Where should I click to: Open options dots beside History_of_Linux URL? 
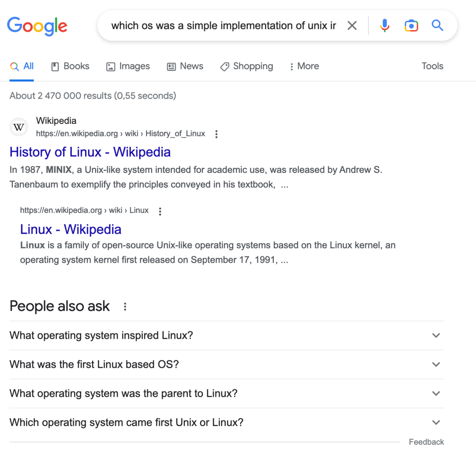tap(216, 134)
